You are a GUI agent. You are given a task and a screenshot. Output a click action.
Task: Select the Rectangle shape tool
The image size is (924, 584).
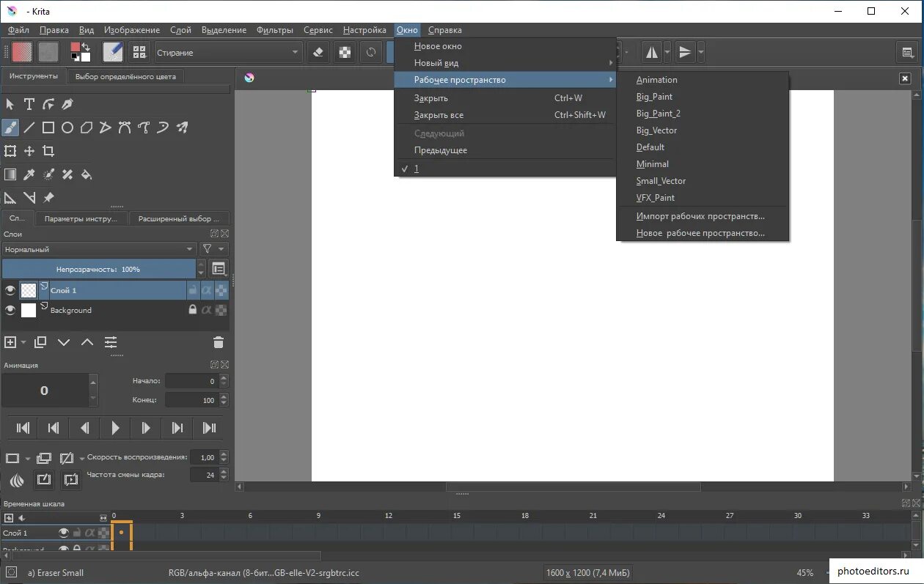point(48,127)
